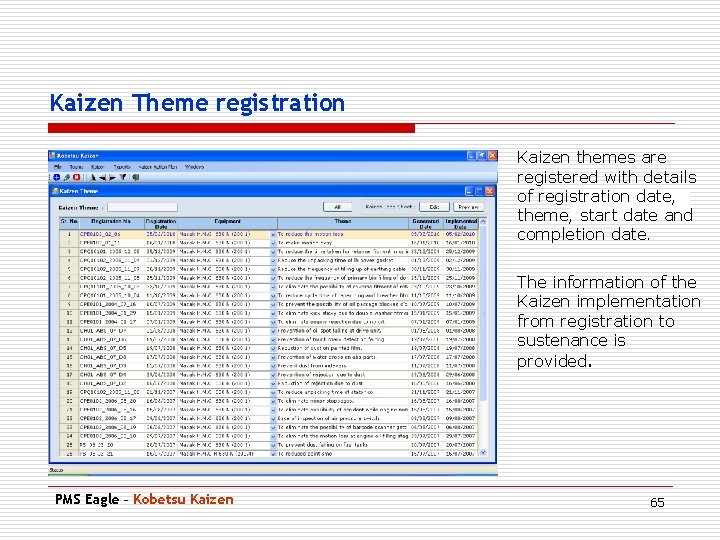Click the Implemented Date column header
720x540 pixels.
pos(461,224)
